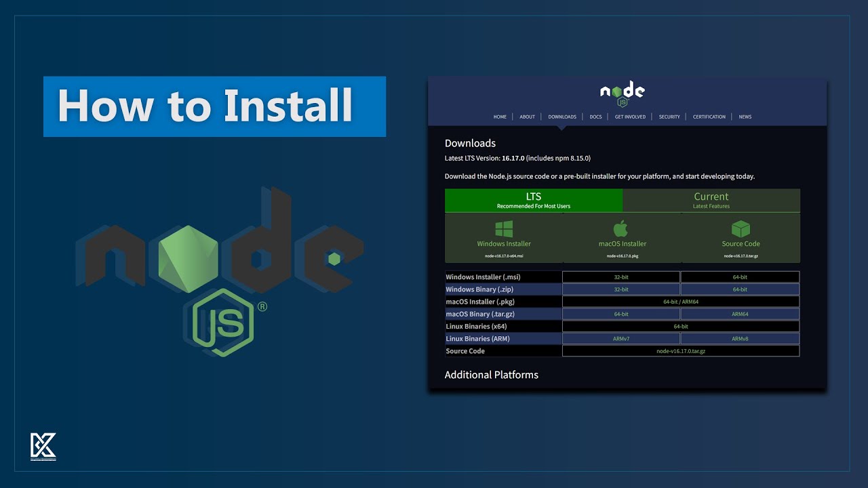The width and height of the screenshot is (868, 488).
Task: Click the Apple logo macOS installer icon
Action: click(621, 228)
